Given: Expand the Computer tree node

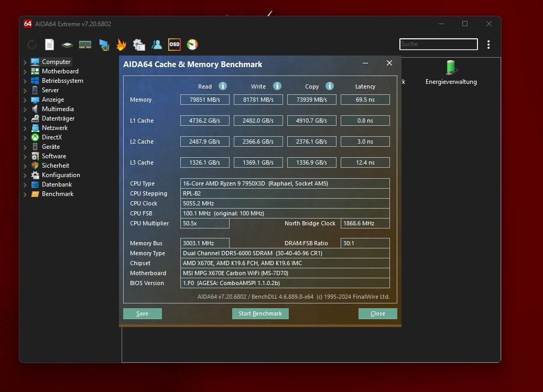Looking at the screenshot, I should pos(25,62).
